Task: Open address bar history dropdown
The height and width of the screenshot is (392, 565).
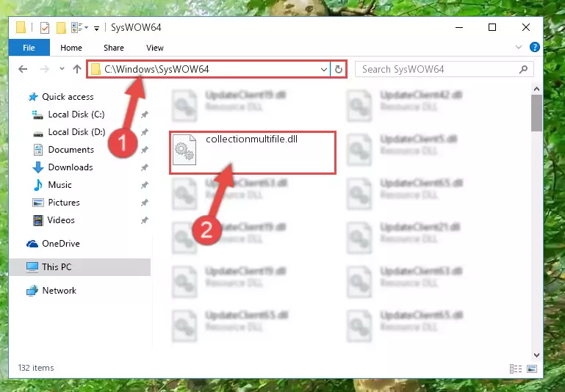Action: point(323,69)
